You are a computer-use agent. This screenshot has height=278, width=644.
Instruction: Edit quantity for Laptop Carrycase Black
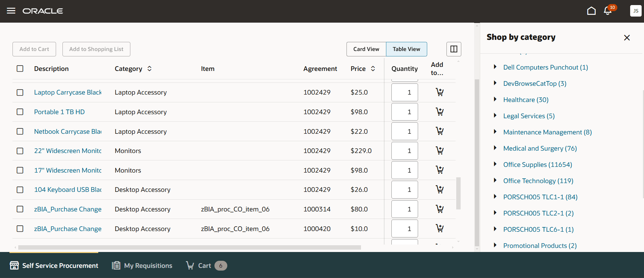click(x=405, y=92)
